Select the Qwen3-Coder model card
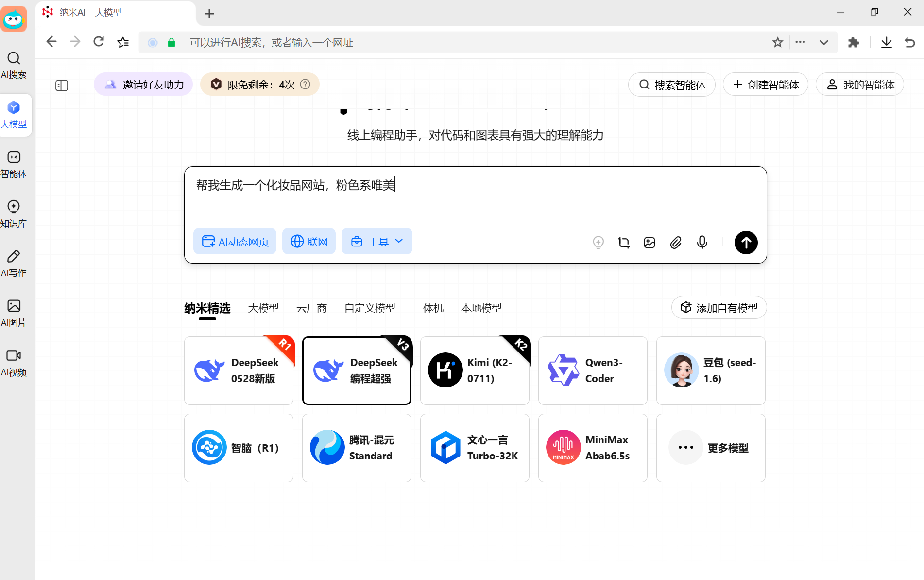Screen dimensions: 924x580 (x=593, y=370)
